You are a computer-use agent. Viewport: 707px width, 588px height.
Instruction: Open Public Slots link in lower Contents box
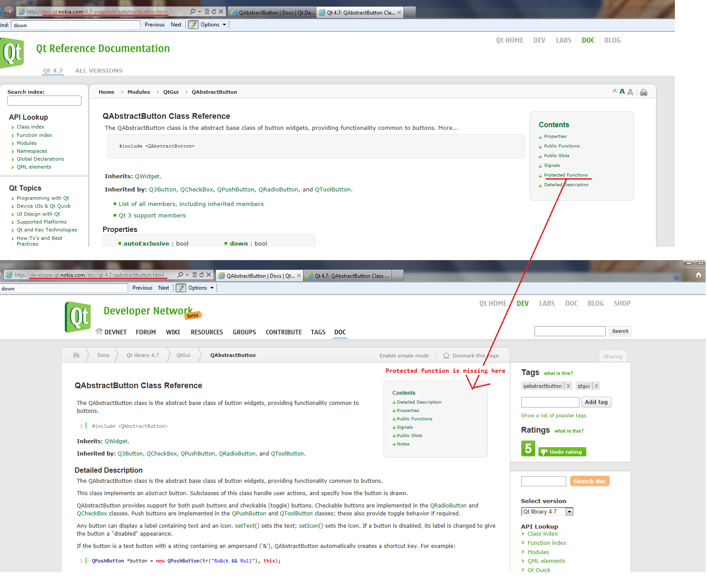pyautogui.click(x=409, y=436)
